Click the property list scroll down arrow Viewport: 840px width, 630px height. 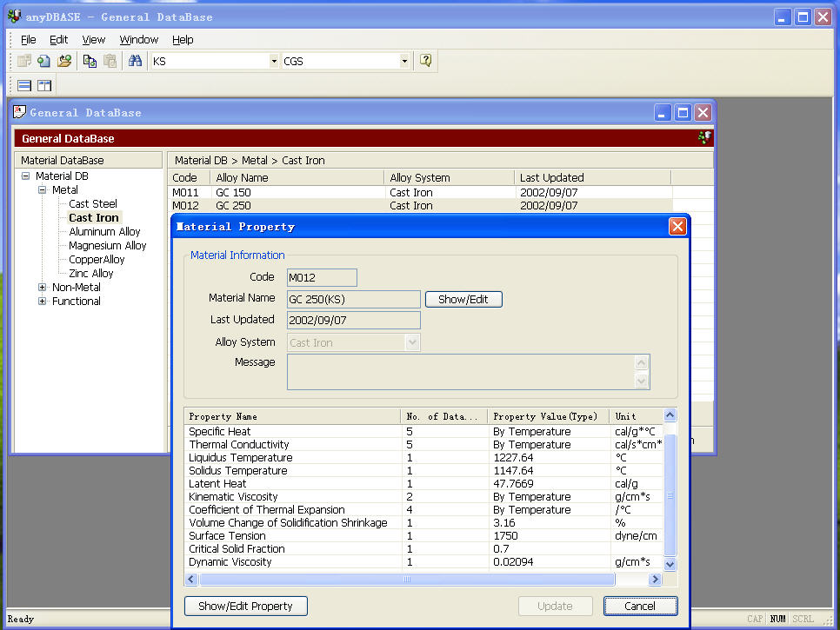(x=670, y=564)
